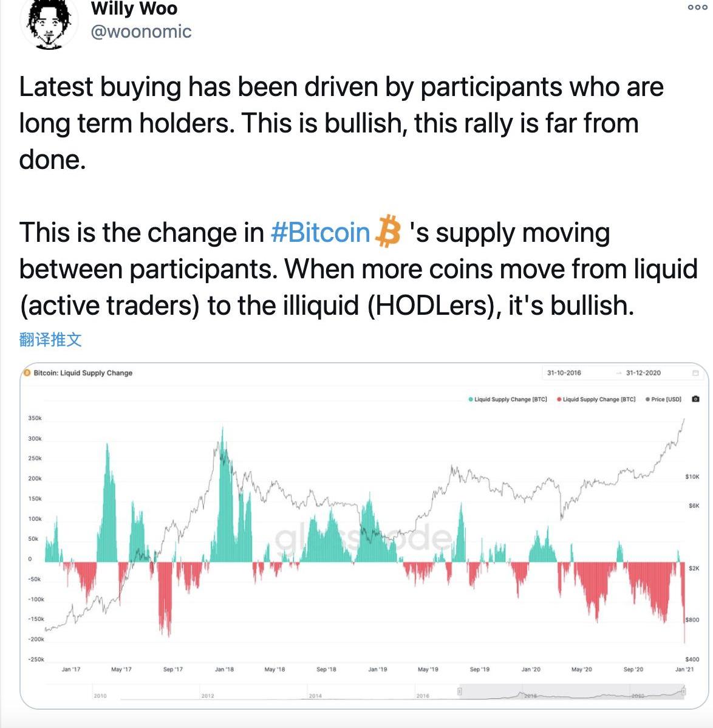Click the right handle of range navigator
Screen dimensions: 713x728
click(x=684, y=692)
